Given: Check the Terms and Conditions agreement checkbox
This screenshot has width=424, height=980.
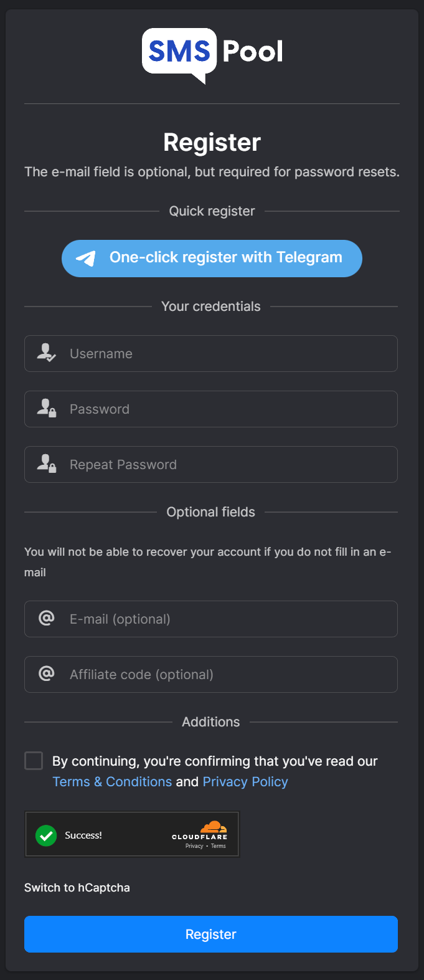Looking at the screenshot, I should [34, 760].
